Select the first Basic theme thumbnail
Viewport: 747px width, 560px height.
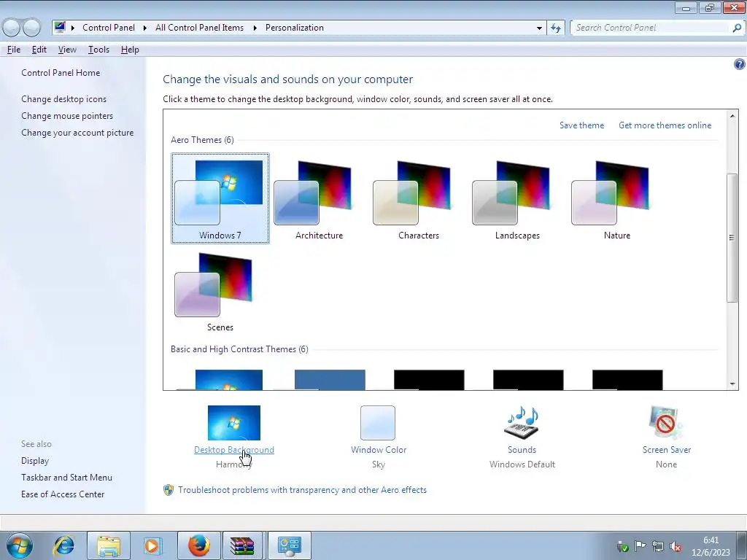pyautogui.click(x=228, y=380)
